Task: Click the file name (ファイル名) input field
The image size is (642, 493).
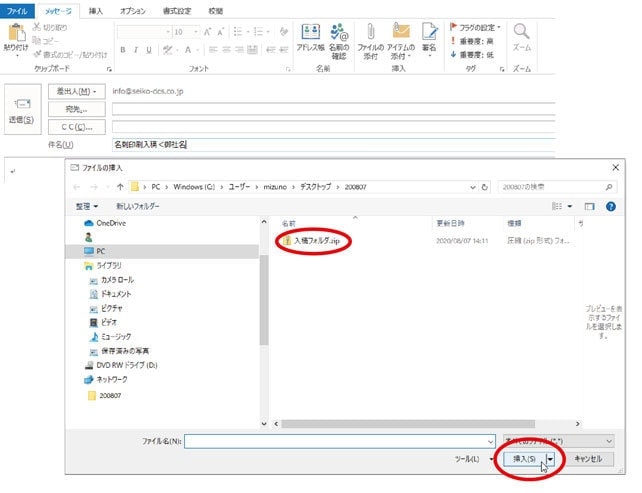Action: click(x=340, y=440)
